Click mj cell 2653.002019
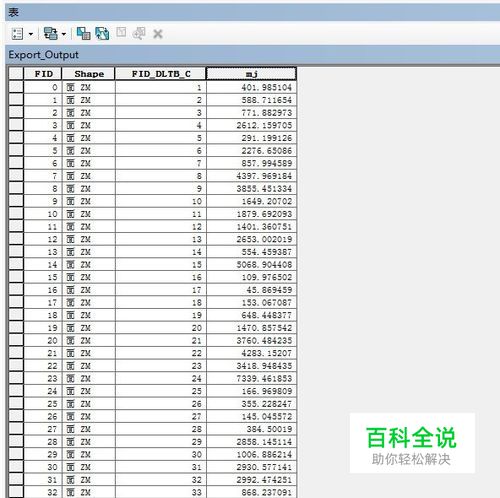 pyautogui.click(x=251, y=239)
